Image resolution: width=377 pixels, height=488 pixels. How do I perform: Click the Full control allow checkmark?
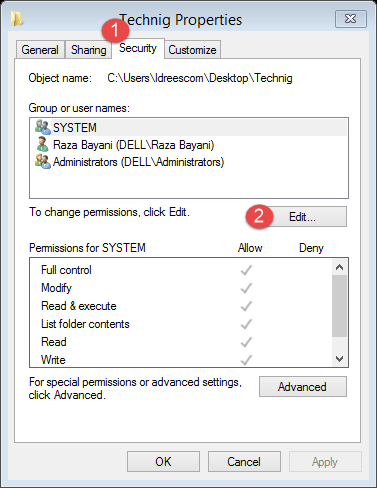pos(246,270)
